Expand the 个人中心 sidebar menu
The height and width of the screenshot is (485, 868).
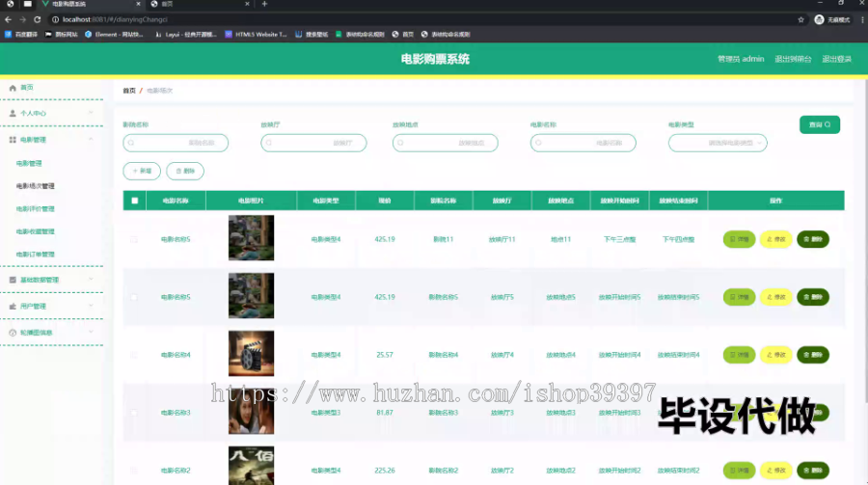pos(51,113)
